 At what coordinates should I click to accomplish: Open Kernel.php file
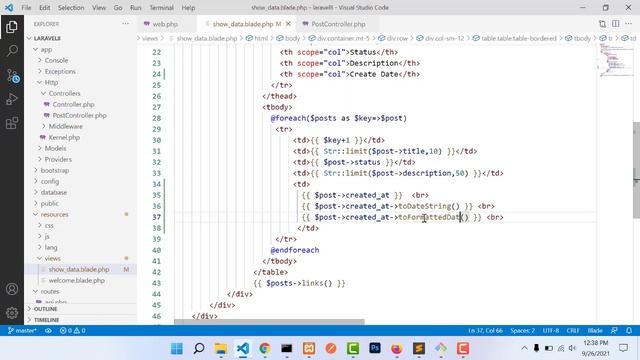[64, 137]
